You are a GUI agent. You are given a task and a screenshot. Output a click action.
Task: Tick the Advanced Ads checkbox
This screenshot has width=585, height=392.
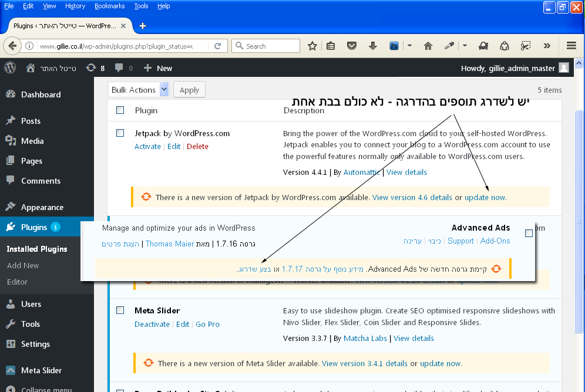pyautogui.click(x=529, y=233)
